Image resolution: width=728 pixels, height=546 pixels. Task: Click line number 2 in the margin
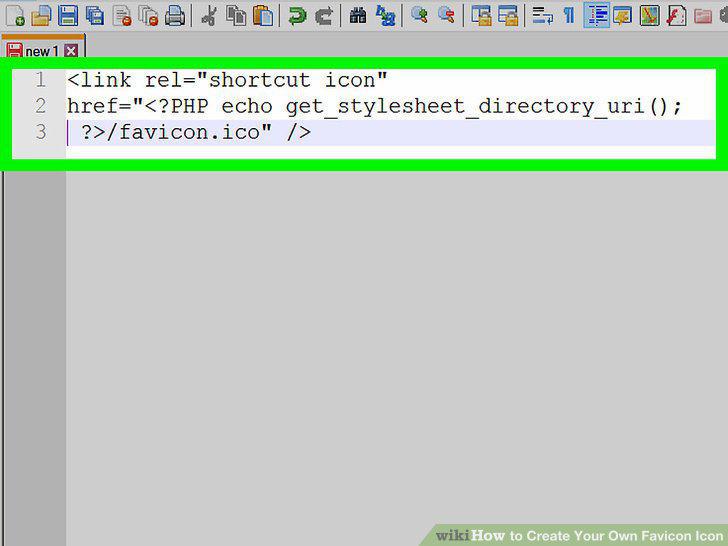click(40, 106)
